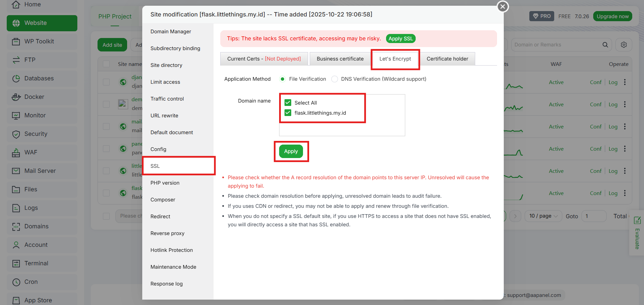Close the Site modification dialog

(502, 6)
